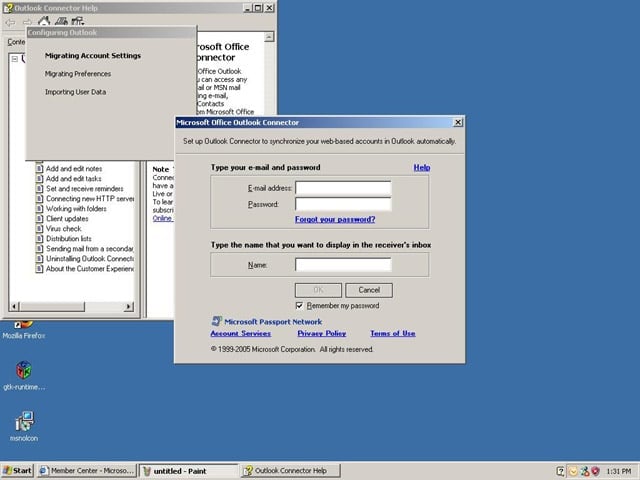Open the Options icon in Help toolbar
The width and height of the screenshot is (640, 480).
coord(77,21)
